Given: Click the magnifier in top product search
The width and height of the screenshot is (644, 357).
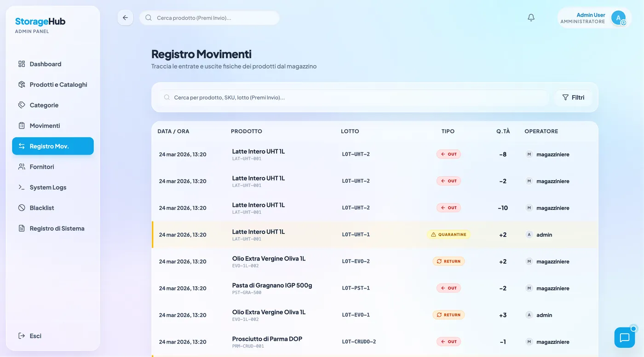Looking at the screenshot, I should point(149,18).
